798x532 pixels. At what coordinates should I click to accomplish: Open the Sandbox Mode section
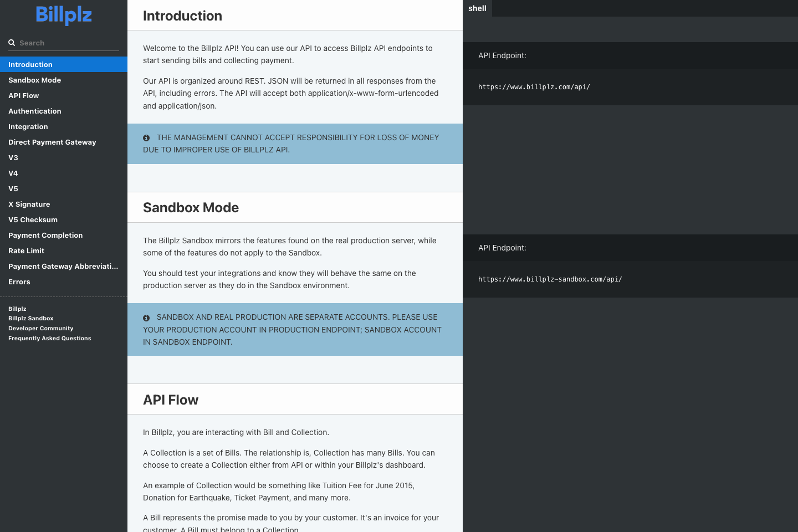34,80
